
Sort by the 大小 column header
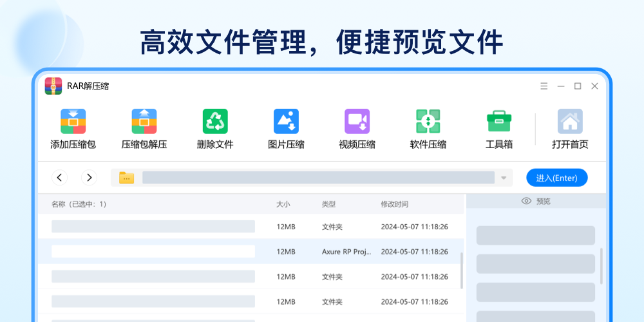(283, 204)
